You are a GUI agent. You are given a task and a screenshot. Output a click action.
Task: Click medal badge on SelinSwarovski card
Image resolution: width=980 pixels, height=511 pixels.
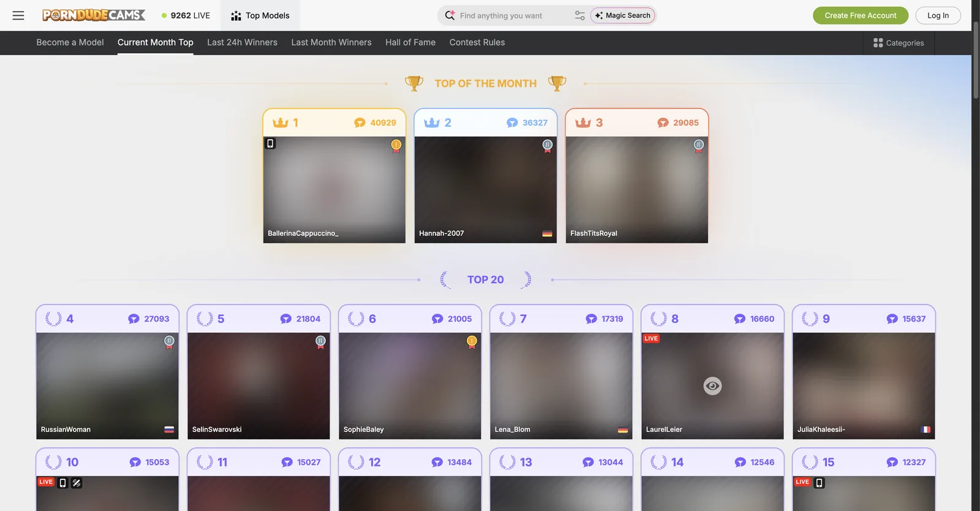[x=320, y=342]
